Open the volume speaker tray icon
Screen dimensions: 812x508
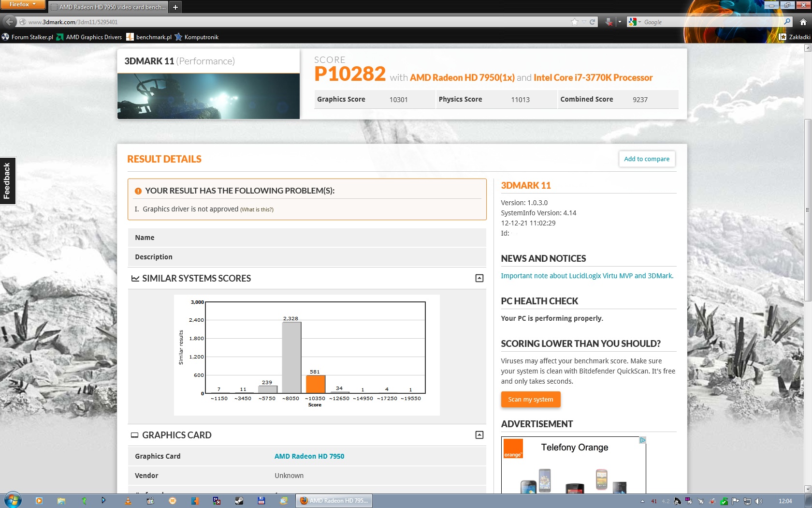tap(758, 501)
